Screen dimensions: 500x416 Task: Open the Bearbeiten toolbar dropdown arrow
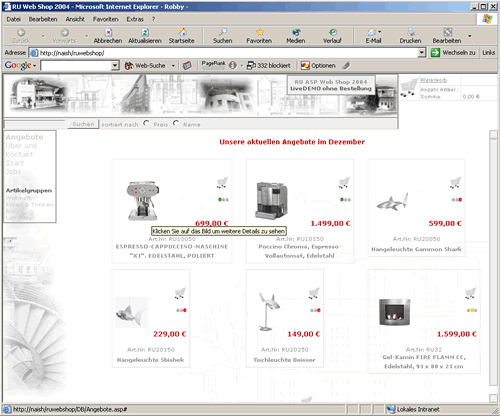pyautogui.click(x=469, y=36)
